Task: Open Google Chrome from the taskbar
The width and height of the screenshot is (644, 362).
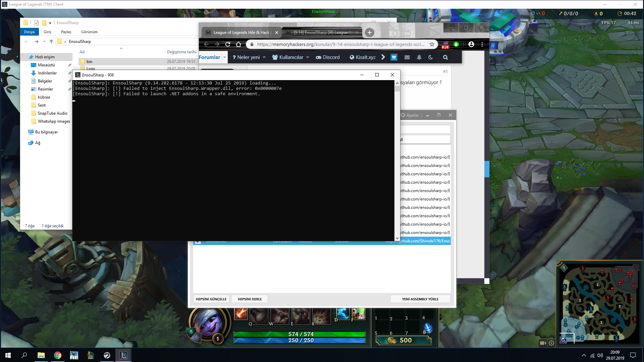Action: 58,355
